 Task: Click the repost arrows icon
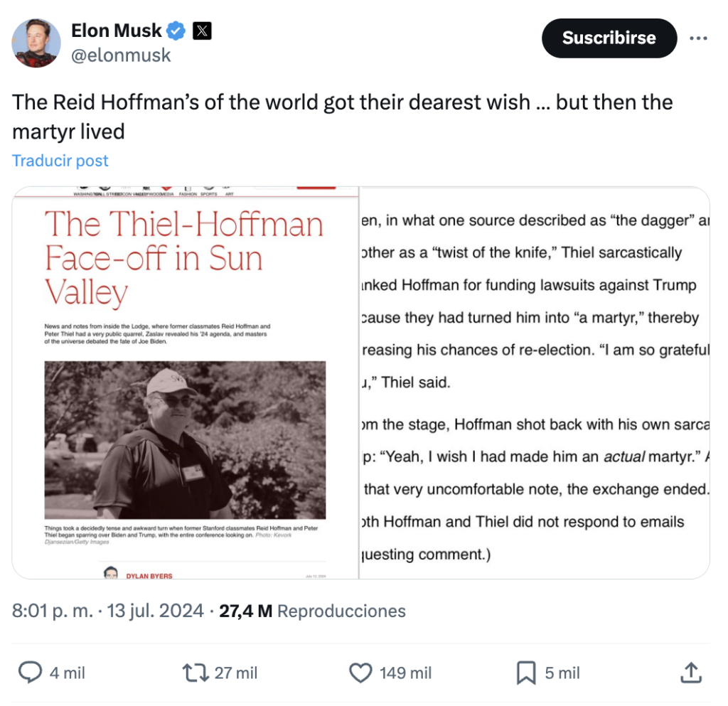click(x=196, y=673)
